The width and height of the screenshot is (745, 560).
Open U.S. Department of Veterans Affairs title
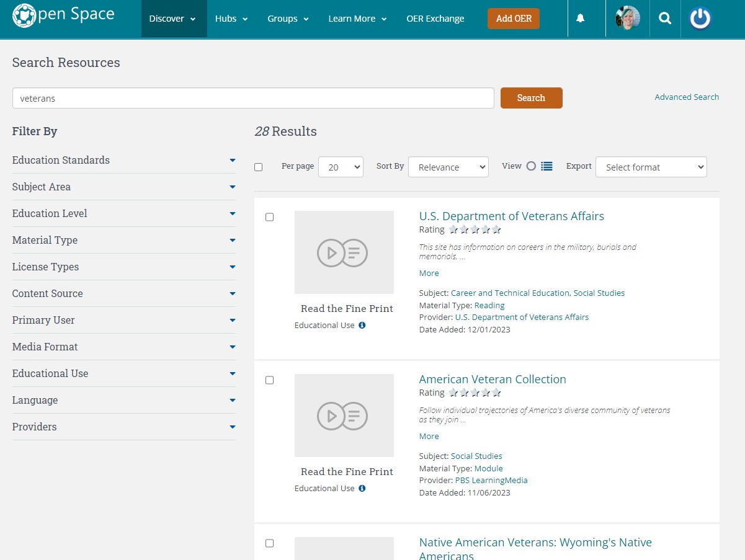[x=512, y=216]
